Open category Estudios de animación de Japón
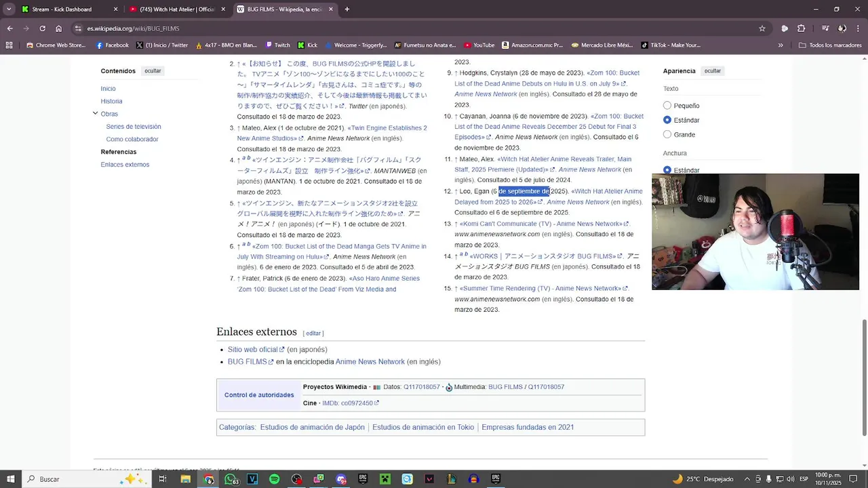Image resolution: width=868 pixels, height=488 pixels. (313, 427)
